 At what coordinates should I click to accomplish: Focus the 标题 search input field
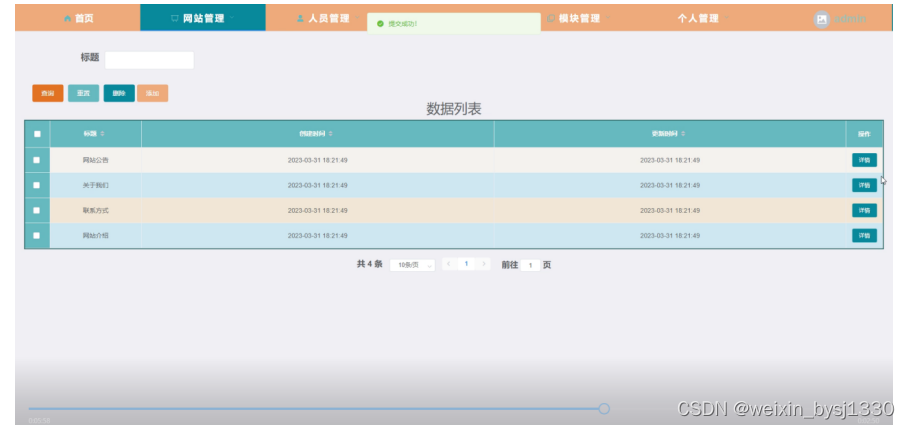click(149, 60)
